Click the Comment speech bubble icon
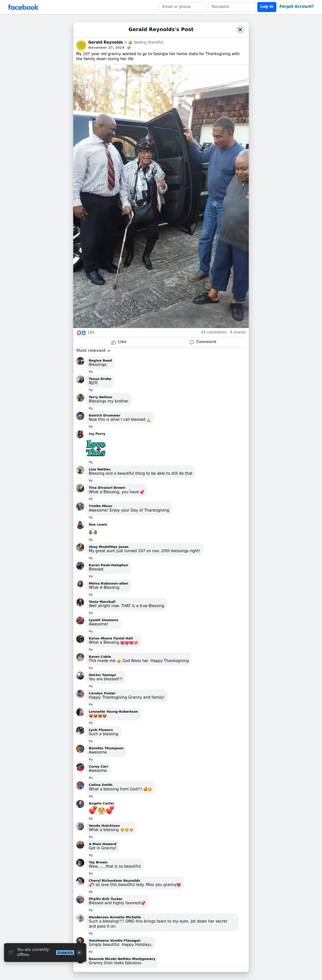This screenshot has width=322, height=980. tap(192, 342)
